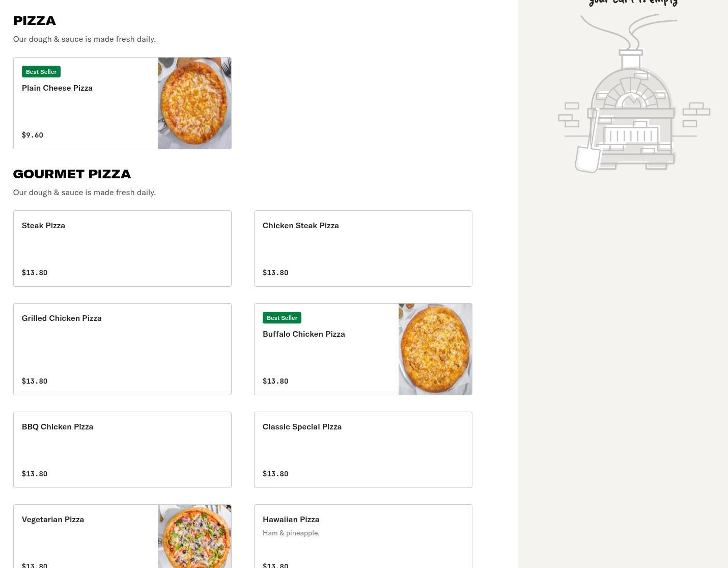Click the Steak Pizza $13.80 price
This screenshot has height=568, width=728.
(35, 273)
